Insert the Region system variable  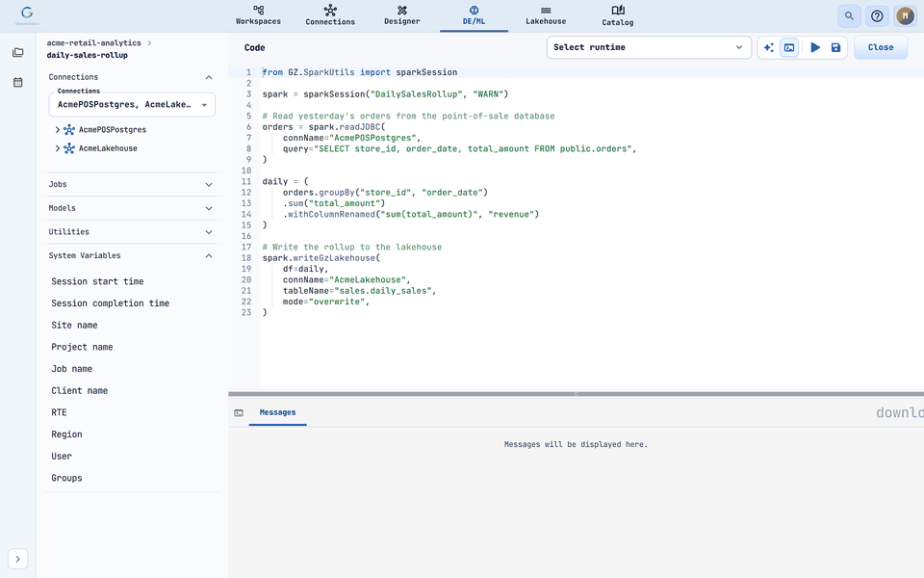tap(66, 434)
